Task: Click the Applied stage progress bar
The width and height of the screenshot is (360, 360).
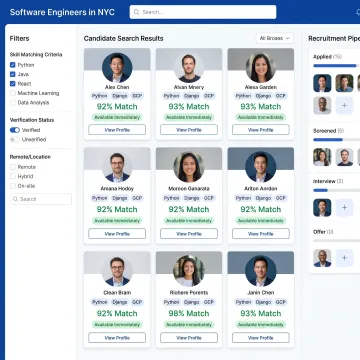Action: [x=337, y=66]
